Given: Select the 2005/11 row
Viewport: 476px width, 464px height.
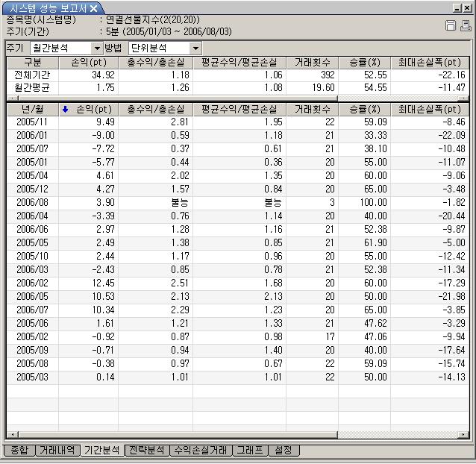Looking at the screenshot, I should pyautogui.click(x=33, y=122).
